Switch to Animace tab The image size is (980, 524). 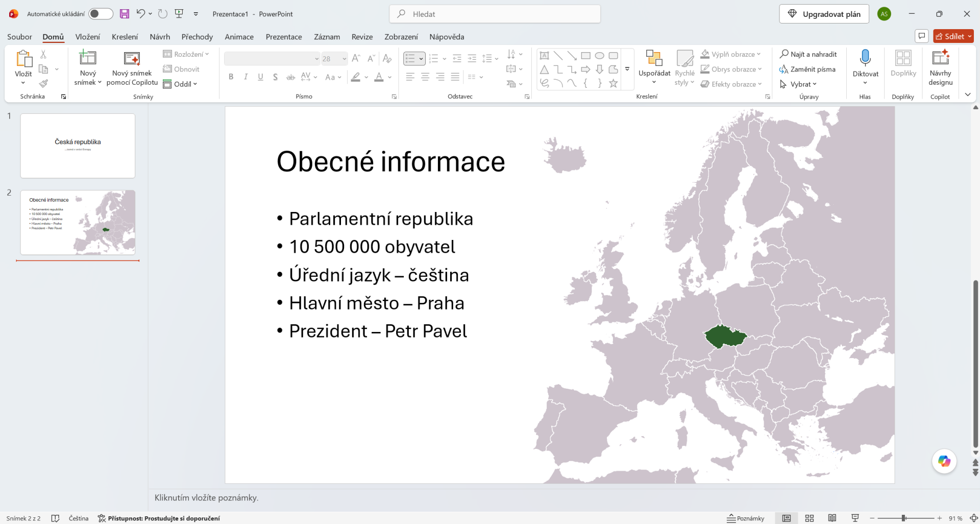tap(239, 37)
